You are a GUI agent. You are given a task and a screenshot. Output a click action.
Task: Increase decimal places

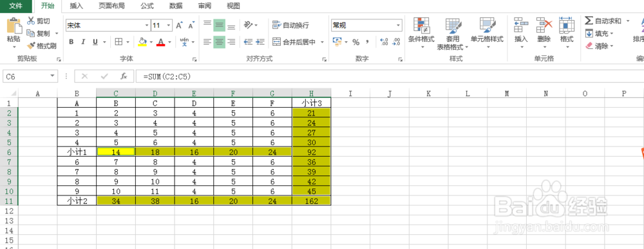tap(384, 41)
